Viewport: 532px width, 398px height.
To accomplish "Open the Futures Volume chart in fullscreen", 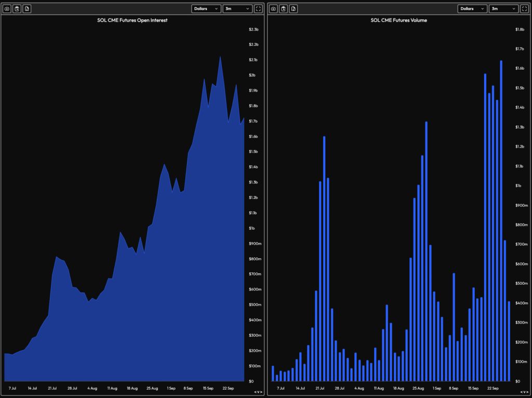I will (525, 9).
